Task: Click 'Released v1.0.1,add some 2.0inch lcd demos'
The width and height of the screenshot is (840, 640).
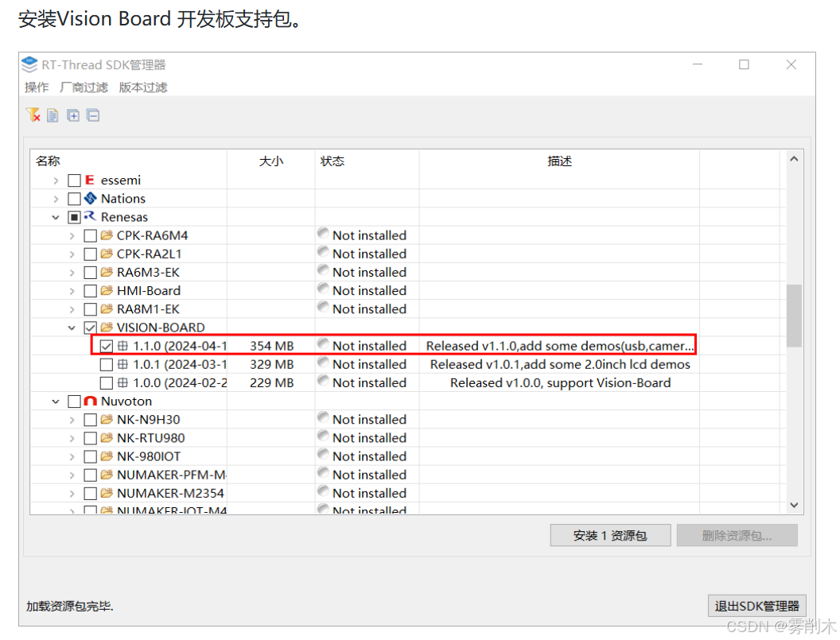Action: point(560,364)
